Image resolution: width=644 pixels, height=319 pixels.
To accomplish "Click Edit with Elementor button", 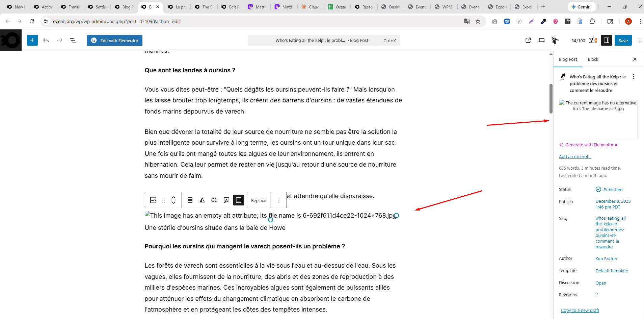I will pos(114,41).
